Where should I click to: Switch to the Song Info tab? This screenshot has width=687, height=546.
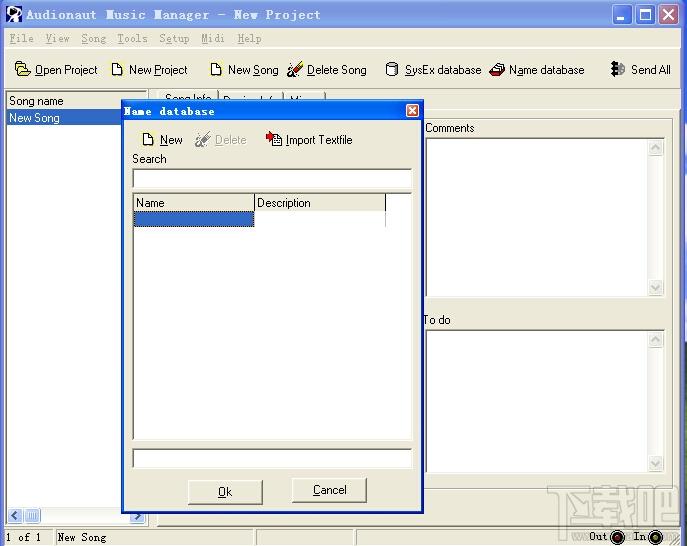(188, 96)
